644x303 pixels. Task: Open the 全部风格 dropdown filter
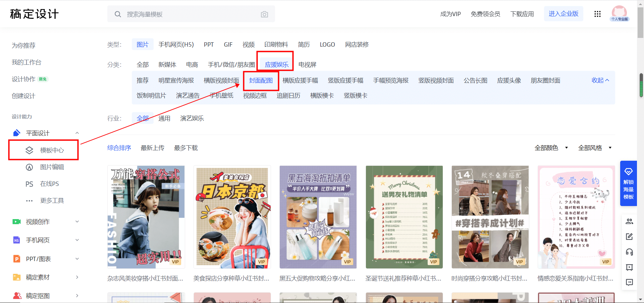click(595, 148)
